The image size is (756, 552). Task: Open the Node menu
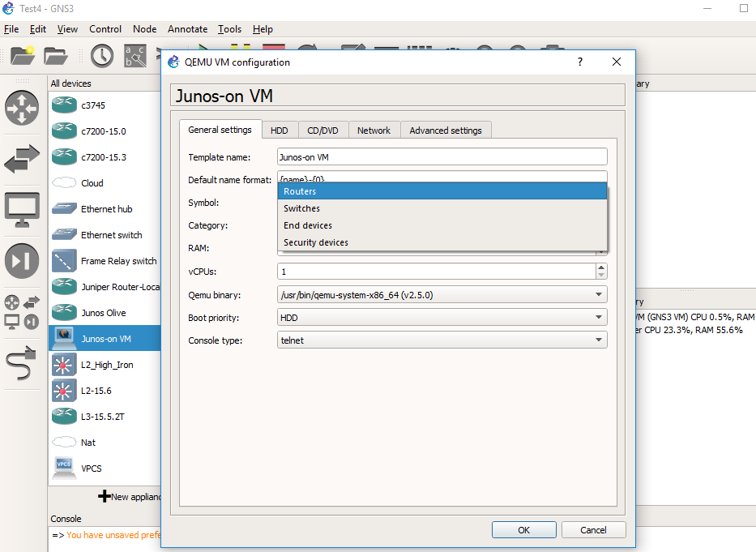(145, 29)
